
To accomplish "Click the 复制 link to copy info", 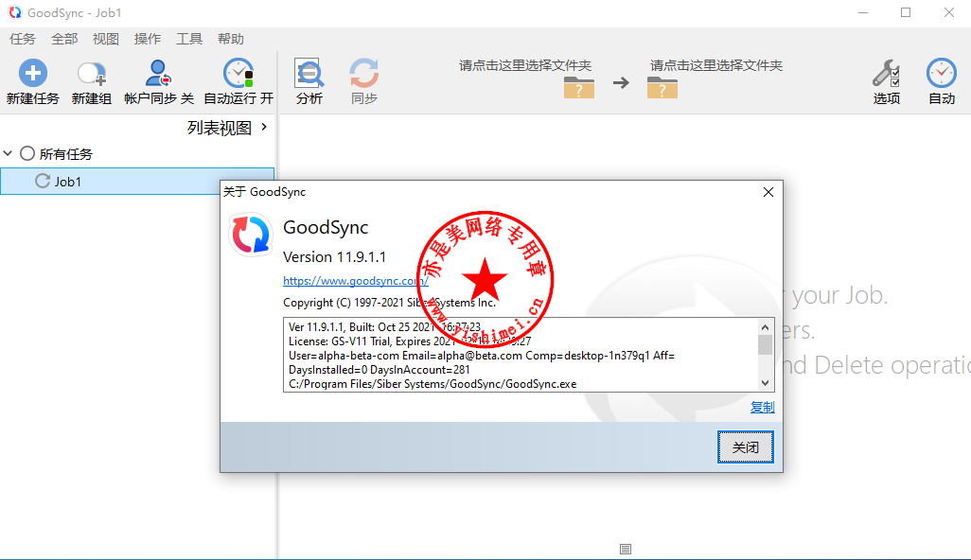I will click(x=762, y=407).
